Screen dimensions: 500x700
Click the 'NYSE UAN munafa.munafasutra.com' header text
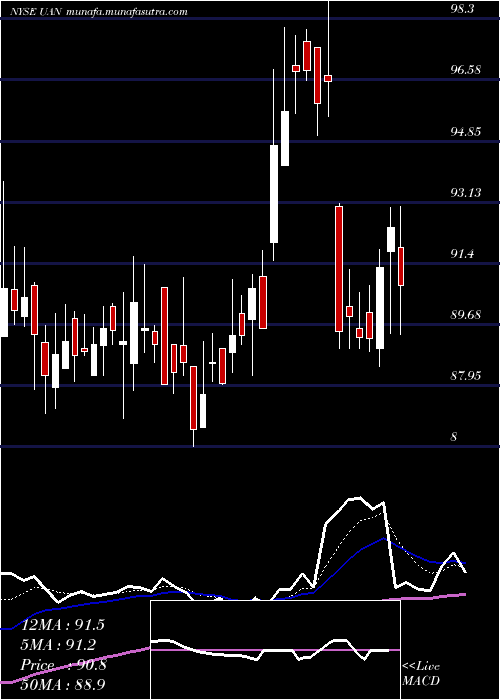point(98,12)
